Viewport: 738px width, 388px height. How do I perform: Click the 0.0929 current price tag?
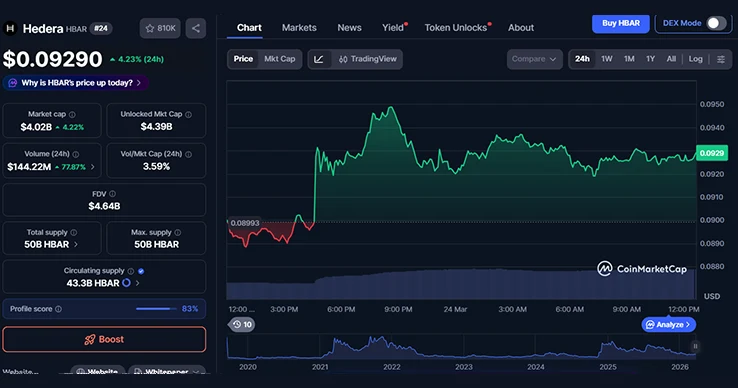tap(712, 153)
